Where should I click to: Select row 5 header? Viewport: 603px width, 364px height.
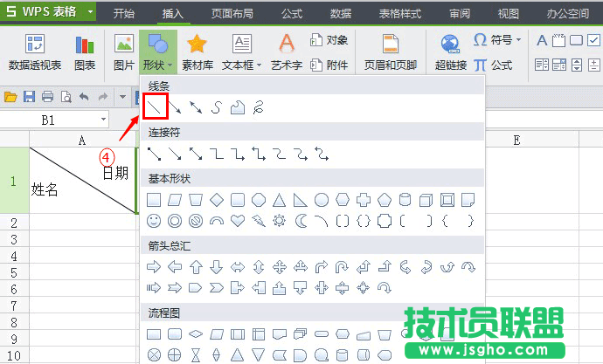(14, 272)
